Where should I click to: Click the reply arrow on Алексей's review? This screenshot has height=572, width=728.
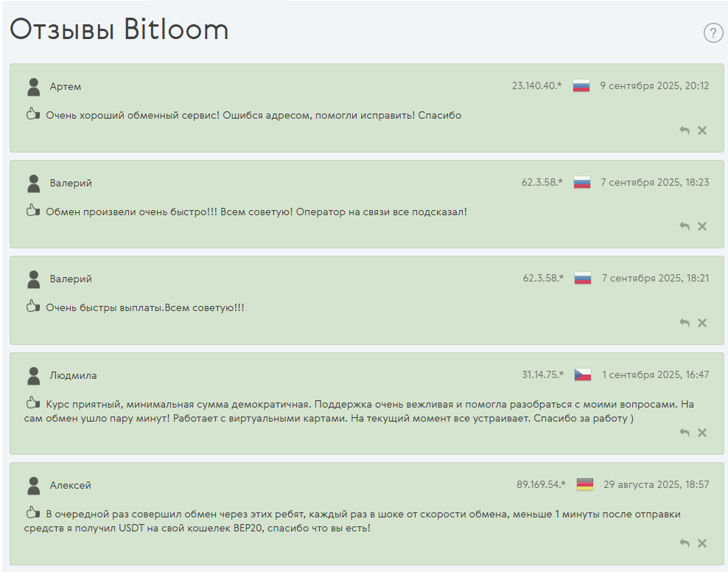(684, 543)
